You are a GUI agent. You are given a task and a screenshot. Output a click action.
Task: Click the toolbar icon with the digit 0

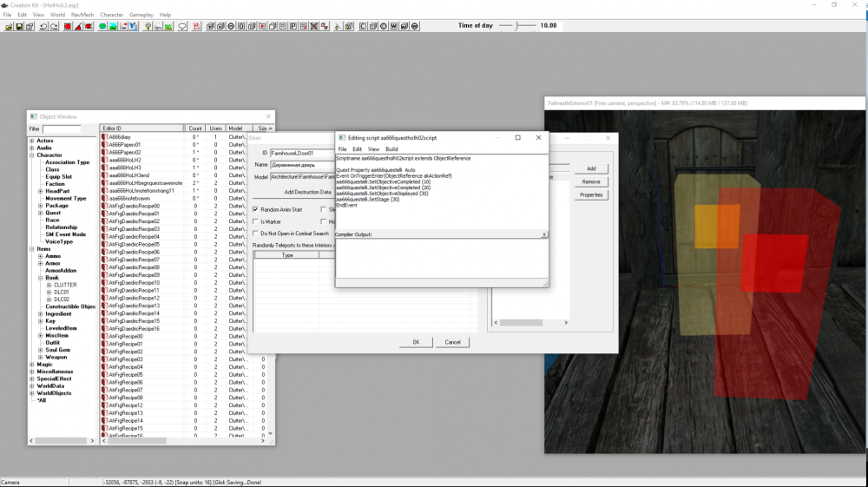(241, 26)
